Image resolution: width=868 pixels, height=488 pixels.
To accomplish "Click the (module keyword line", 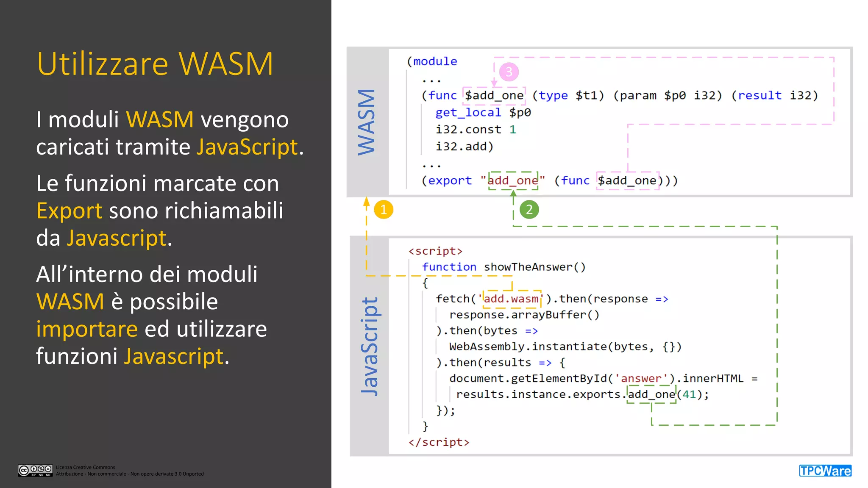I will [x=432, y=61].
